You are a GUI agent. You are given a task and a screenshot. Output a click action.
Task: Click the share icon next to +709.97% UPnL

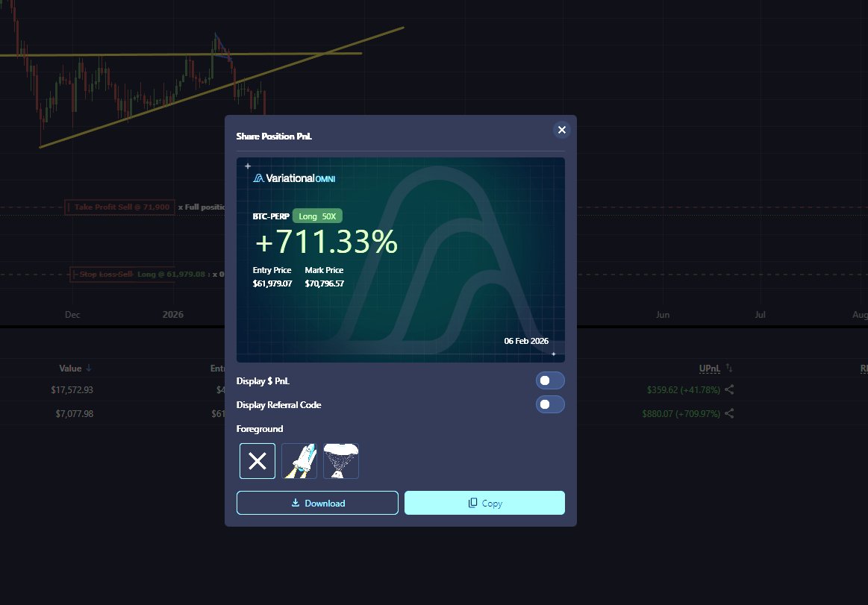pyautogui.click(x=729, y=413)
